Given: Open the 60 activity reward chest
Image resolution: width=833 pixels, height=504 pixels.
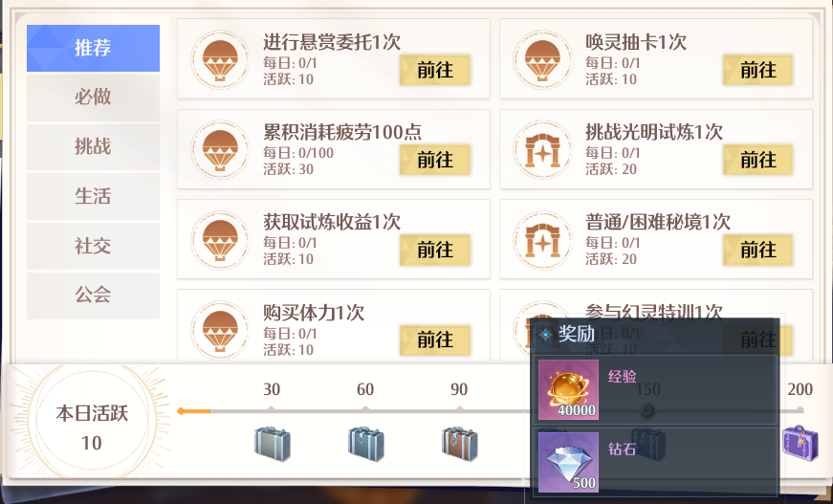Looking at the screenshot, I should pyautogui.click(x=366, y=444).
